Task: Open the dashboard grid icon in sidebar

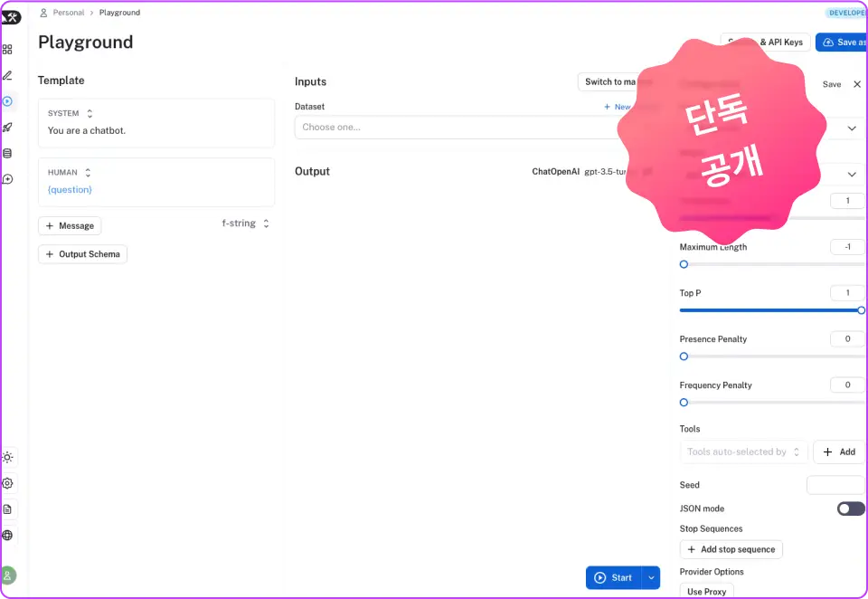Action: [x=7, y=50]
